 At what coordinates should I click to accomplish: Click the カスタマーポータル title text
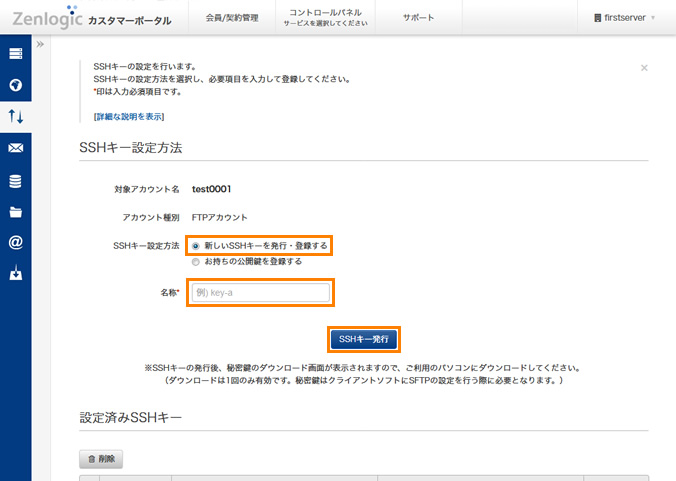coord(130,21)
